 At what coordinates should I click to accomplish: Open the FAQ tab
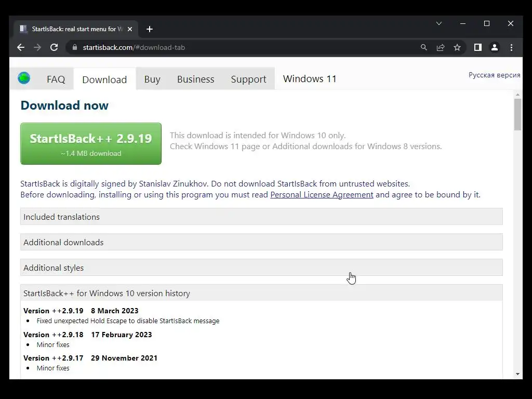pos(56,79)
